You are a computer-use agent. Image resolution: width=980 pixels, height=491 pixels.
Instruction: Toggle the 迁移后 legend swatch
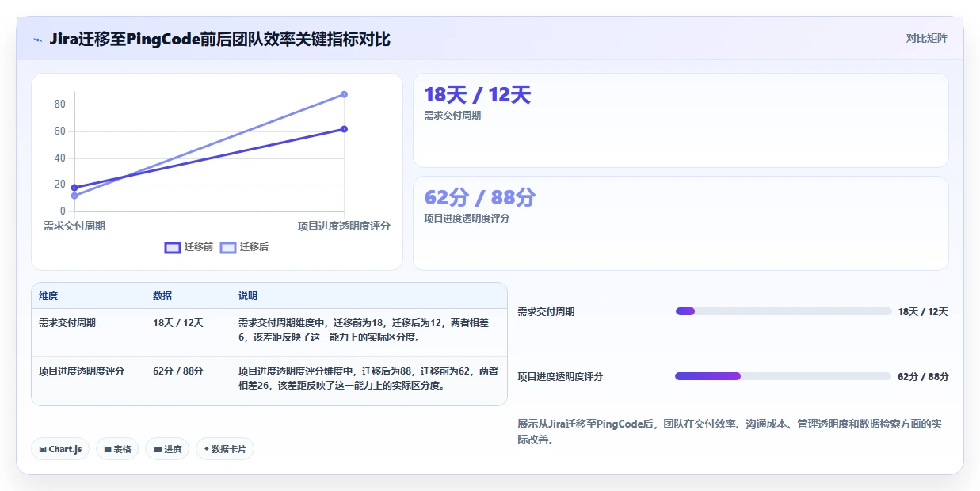coord(228,247)
